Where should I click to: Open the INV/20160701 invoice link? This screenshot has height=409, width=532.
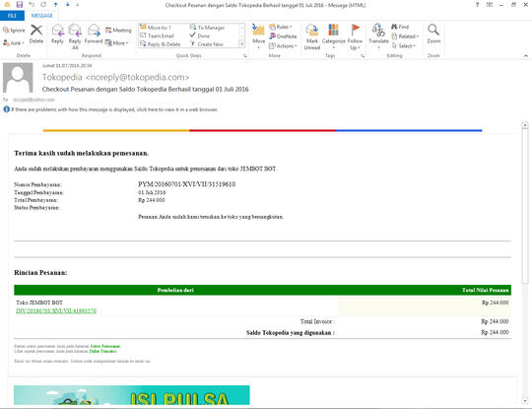point(56,310)
